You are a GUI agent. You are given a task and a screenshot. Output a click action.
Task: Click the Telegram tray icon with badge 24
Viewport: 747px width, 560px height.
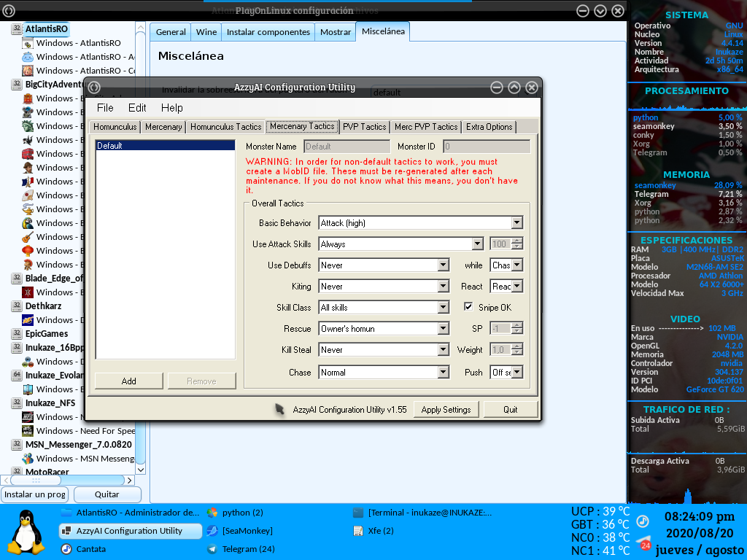(x=643, y=542)
